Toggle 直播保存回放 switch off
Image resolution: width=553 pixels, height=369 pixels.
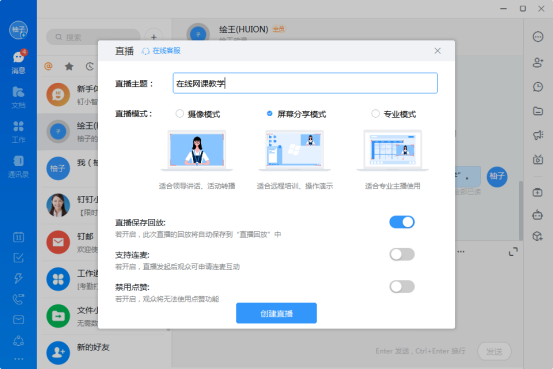[402, 222]
